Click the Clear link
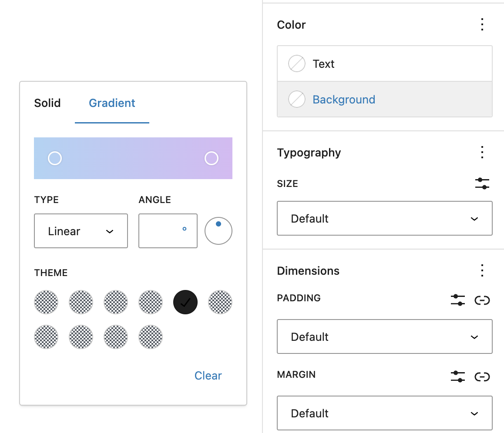504x433 pixels. [208, 376]
